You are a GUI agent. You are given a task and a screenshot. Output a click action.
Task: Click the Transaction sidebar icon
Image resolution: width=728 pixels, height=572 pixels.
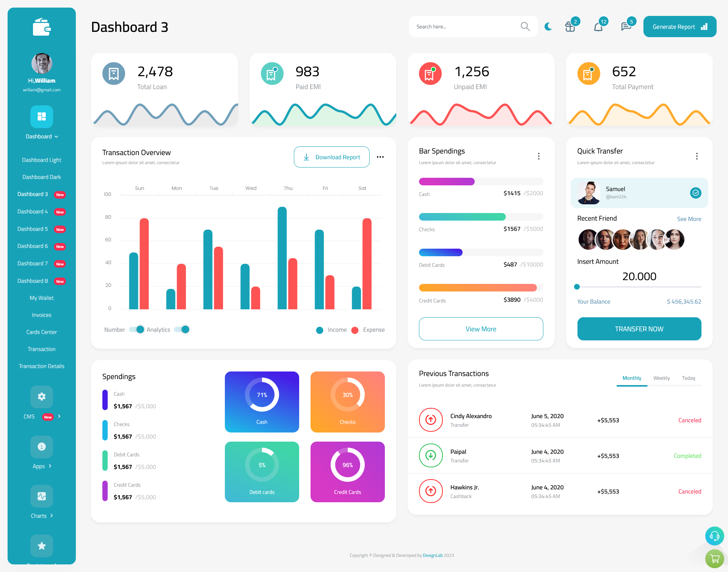click(41, 348)
